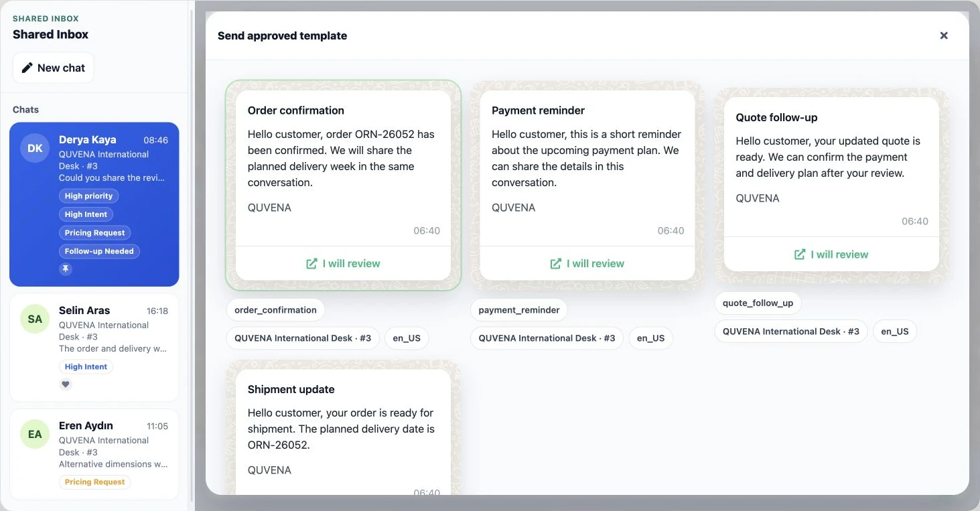This screenshot has width=980, height=511.
Task: Click the Shipment update card title
Action: (x=291, y=389)
